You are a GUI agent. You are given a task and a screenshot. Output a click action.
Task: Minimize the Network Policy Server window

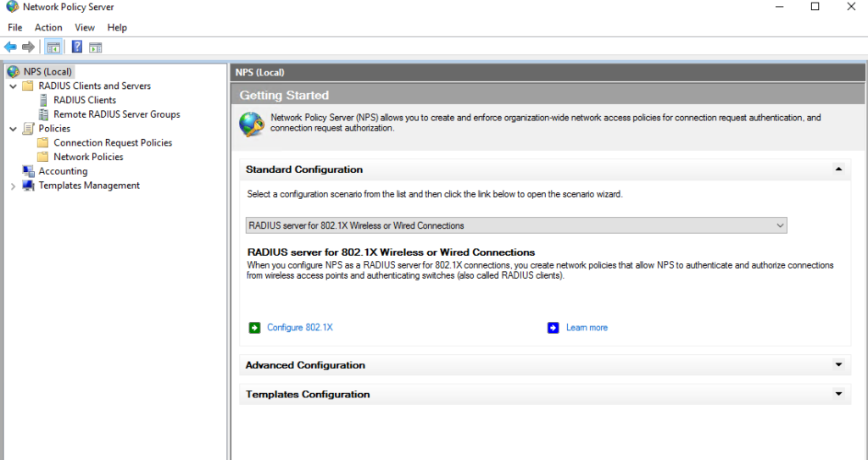[x=780, y=7]
